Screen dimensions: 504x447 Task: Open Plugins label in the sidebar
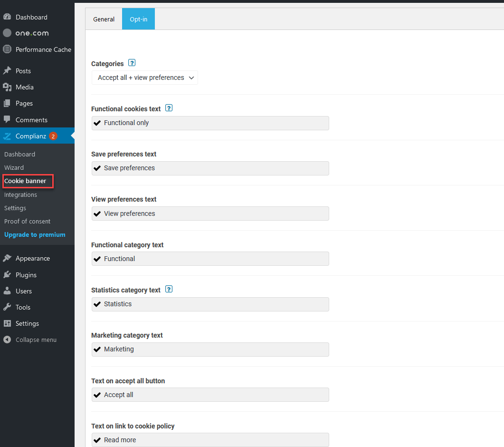coord(26,274)
